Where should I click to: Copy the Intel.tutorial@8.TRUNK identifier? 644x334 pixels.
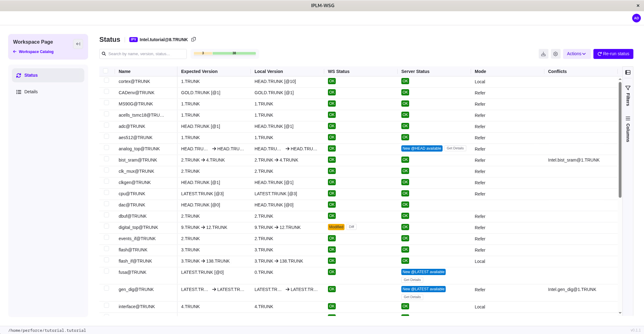[x=194, y=39]
